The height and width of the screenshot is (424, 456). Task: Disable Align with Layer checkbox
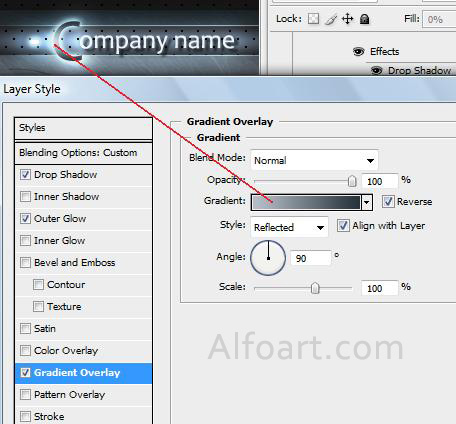[x=343, y=225]
